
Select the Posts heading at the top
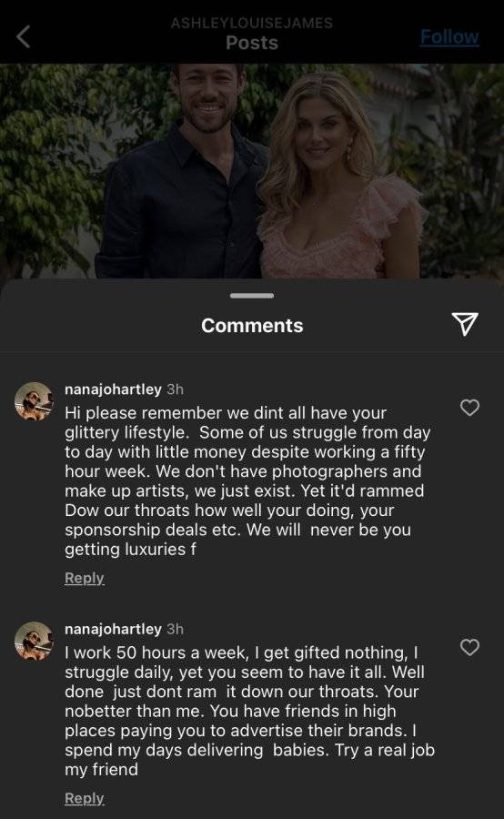[x=252, y=43]
